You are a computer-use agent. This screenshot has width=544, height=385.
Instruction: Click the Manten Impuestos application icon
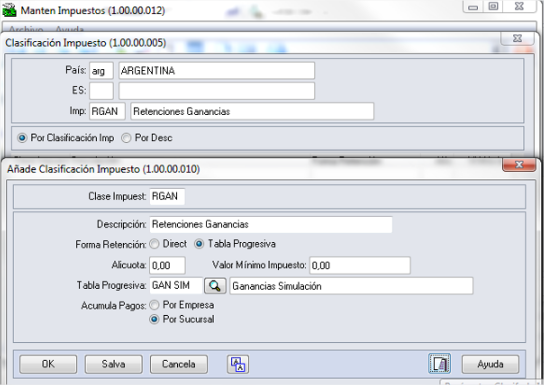[x=9, y=10]
